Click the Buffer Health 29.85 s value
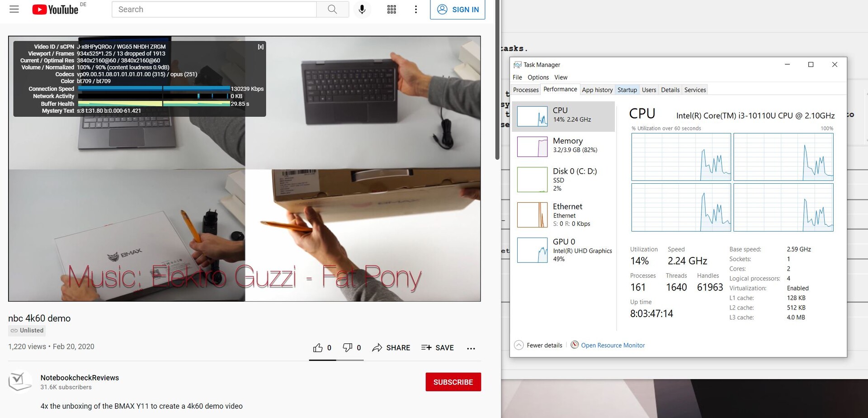 click(x=240, y=104)
